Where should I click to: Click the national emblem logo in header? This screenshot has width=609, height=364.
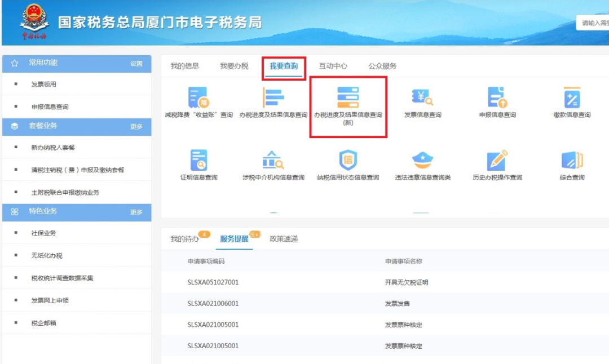[x=34, y=21]
